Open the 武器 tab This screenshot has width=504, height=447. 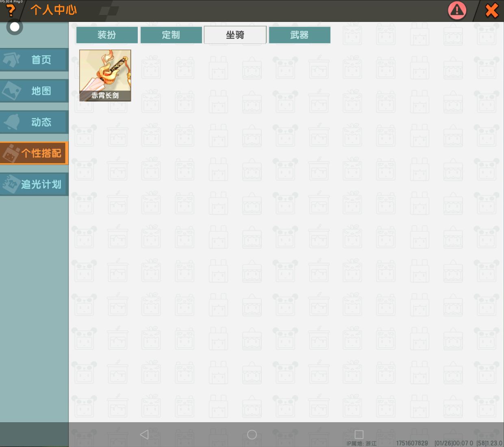coord(300,35)
